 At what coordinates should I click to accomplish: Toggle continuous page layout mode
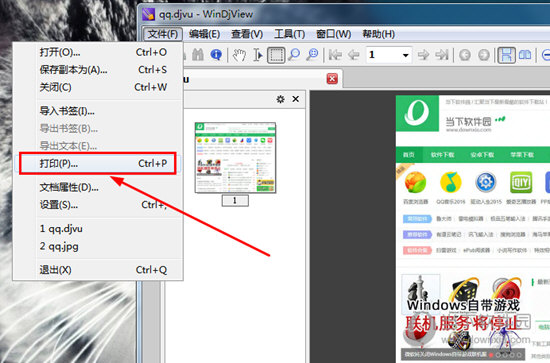[x=507, y=55]
